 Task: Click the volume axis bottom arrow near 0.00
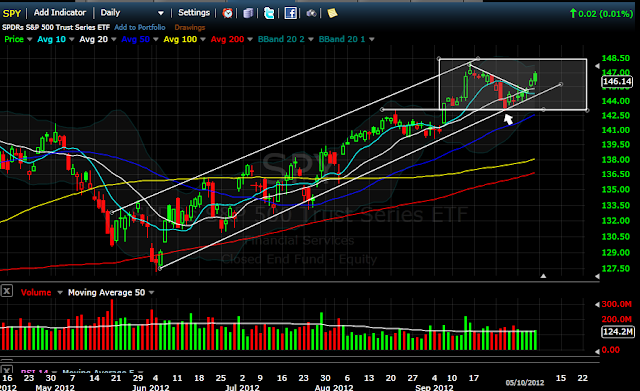[x=597, y=351]
